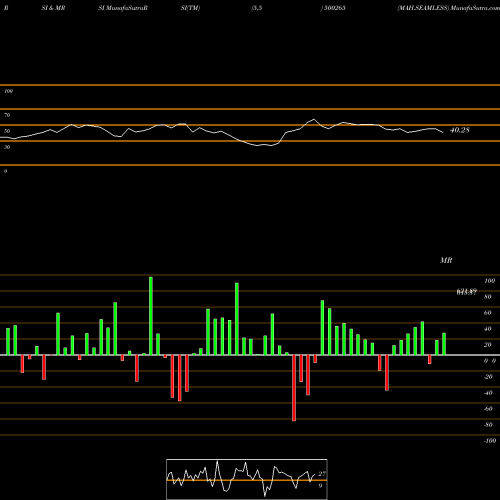
Task: Open the mini RSI overview chart thumbnail
Action: coord(247,479)
